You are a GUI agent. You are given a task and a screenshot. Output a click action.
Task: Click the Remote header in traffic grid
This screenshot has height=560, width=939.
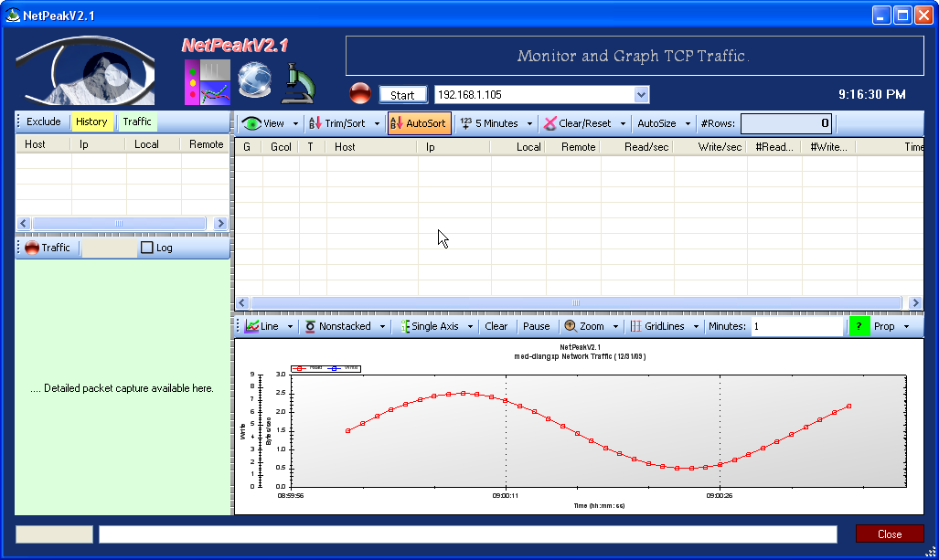(x=573, y=146)
